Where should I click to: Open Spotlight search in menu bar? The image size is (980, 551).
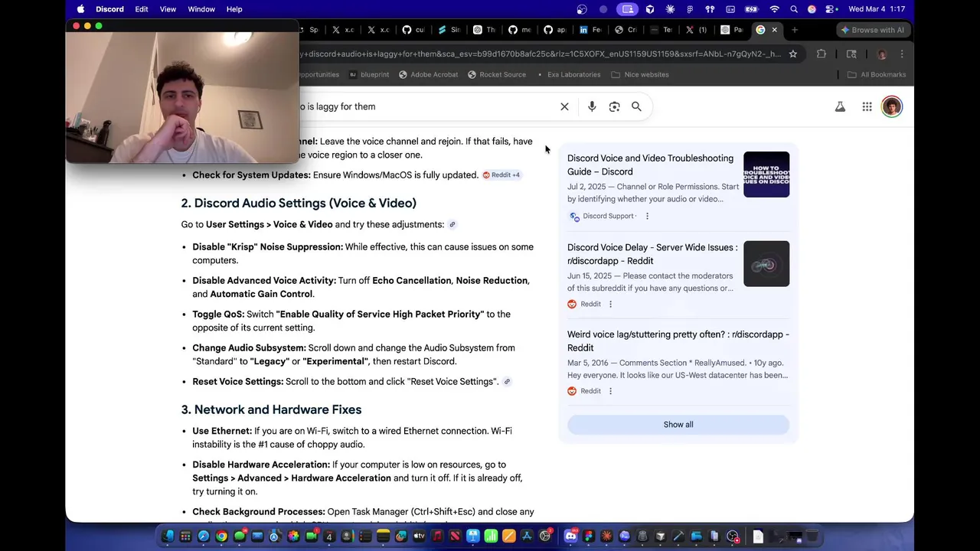click(794, 9)
